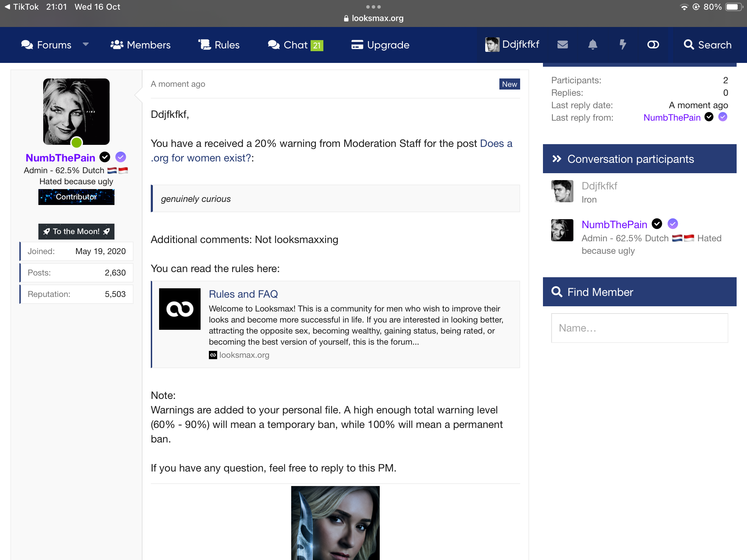
Task: Click the Looksmax infinity logo thumbnail
Action: tap(179, 309)
